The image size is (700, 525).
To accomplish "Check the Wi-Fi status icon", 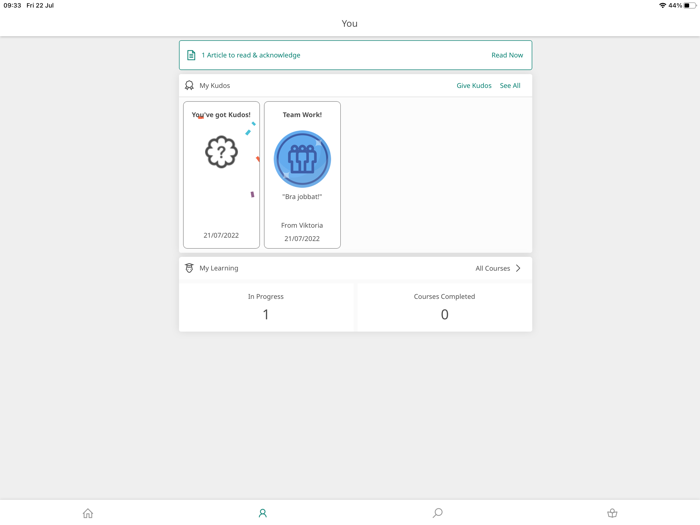I will pyautogui.click(x=662, y=5).
